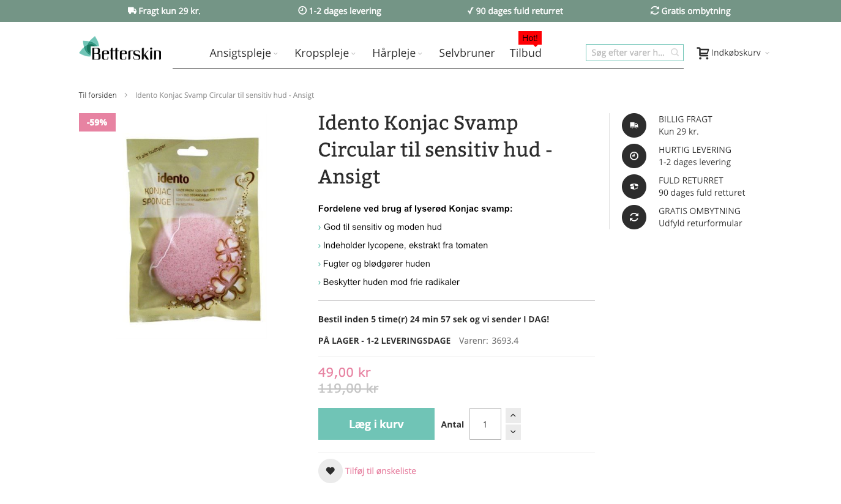841x504 pixels.
Task: Click the clock Hurtig Levering icon
Action: coord(634,156)
